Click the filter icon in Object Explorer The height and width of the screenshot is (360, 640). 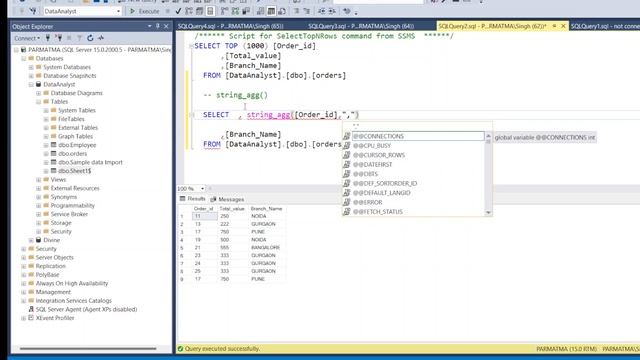click(x=79, y=38)
